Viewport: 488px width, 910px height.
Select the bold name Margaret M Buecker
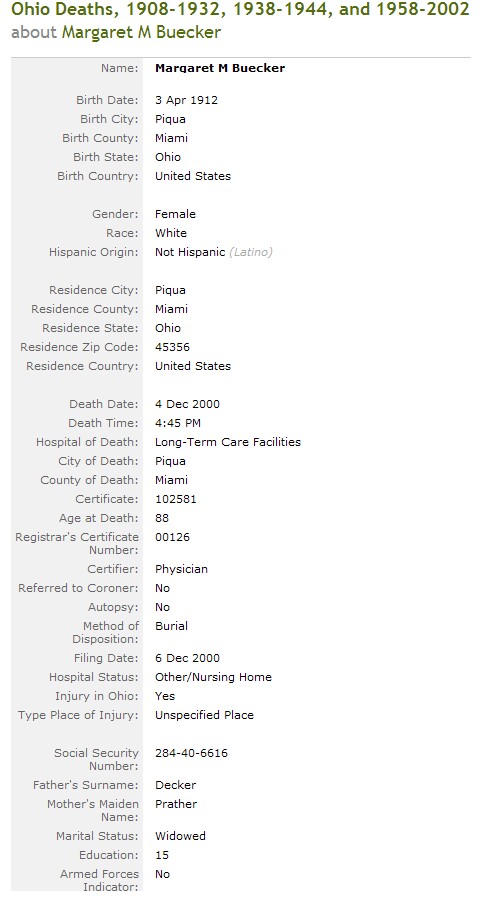tap(220, 68)
